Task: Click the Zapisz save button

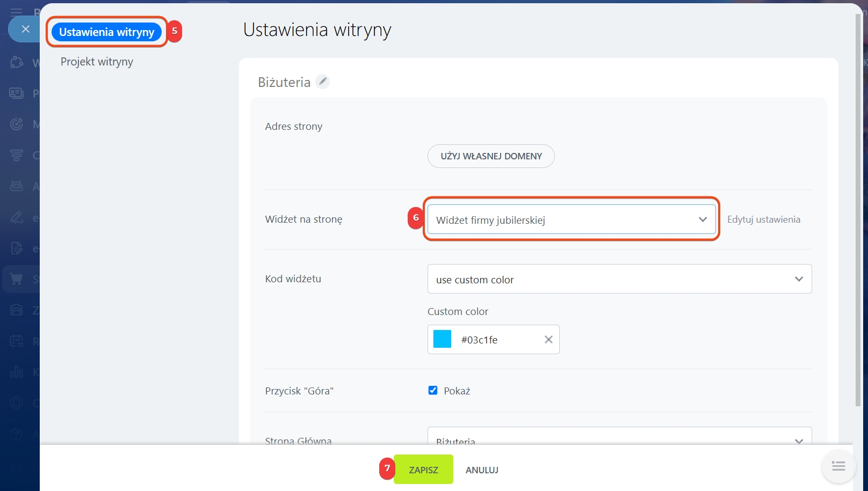Action: tap(423, 470)
